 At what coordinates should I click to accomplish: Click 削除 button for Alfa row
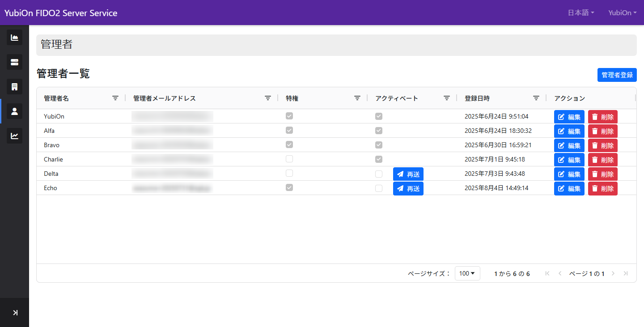(x=603, y=132)
